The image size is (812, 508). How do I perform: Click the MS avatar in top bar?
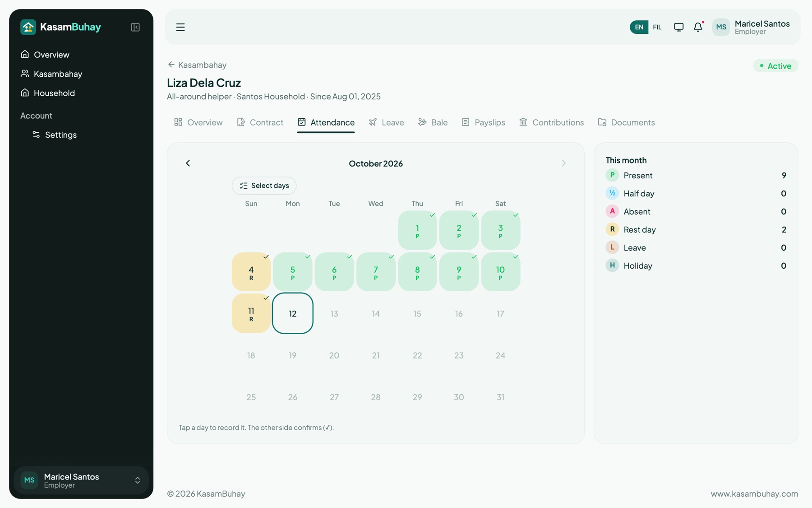(721, 27)
